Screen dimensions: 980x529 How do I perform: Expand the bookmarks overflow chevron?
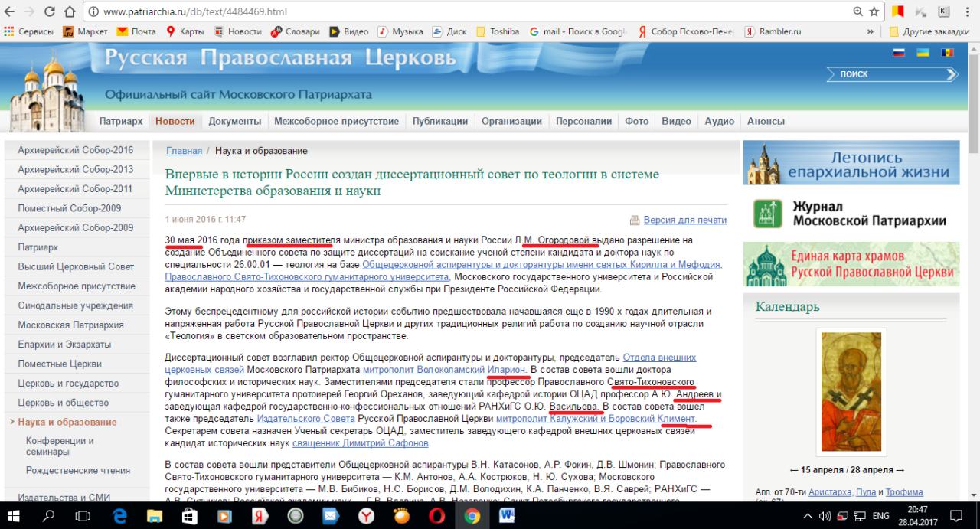coord(871,31)
